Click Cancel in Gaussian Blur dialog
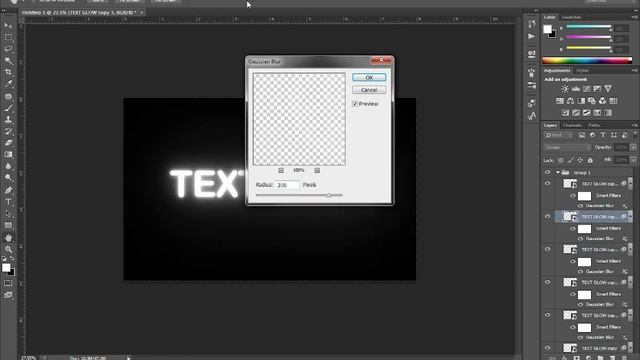The height and width of the screenshot is (360, 640). pos(369,90)
